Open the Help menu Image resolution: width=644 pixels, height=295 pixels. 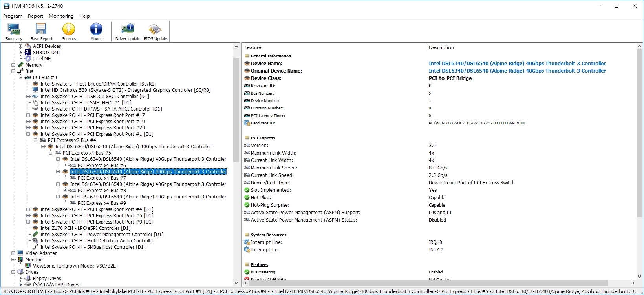84,16
